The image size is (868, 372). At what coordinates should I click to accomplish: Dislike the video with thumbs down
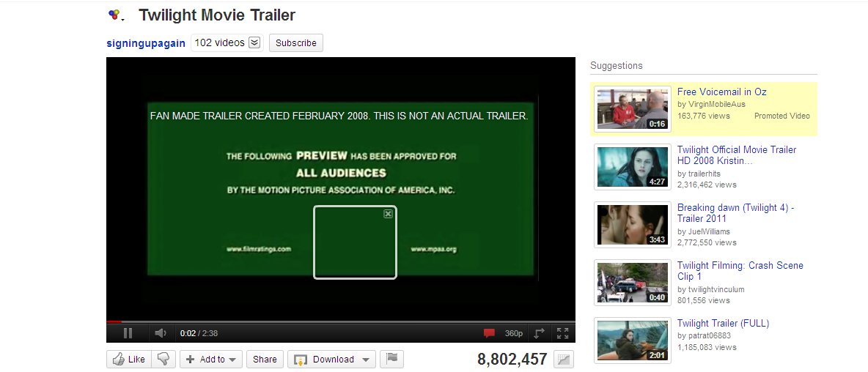(x=163, y=360)
